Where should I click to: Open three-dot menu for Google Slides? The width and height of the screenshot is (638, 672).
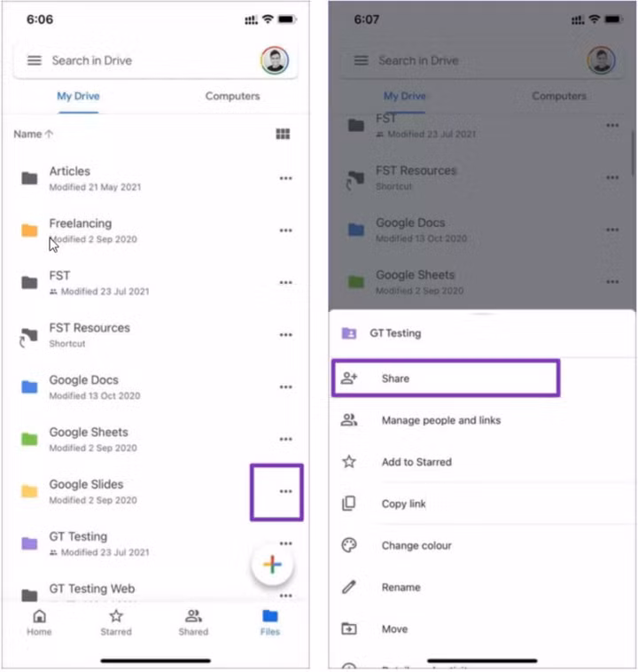(286, 491)
